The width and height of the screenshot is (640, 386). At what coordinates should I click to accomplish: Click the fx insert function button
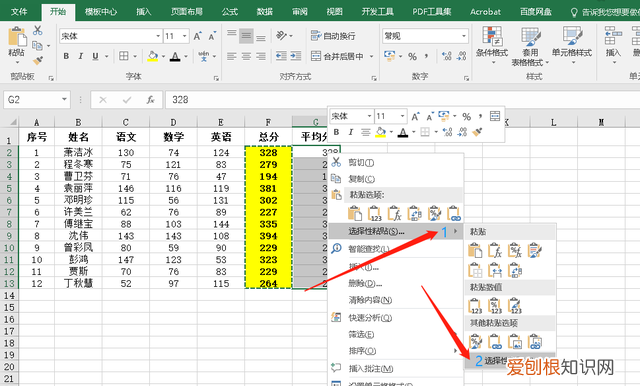pos(151,100)
